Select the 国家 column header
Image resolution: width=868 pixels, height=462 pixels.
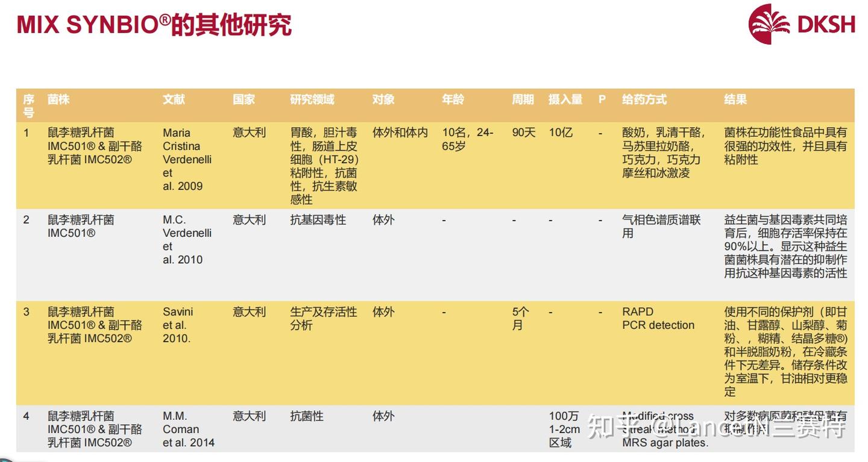coord(244,99)
